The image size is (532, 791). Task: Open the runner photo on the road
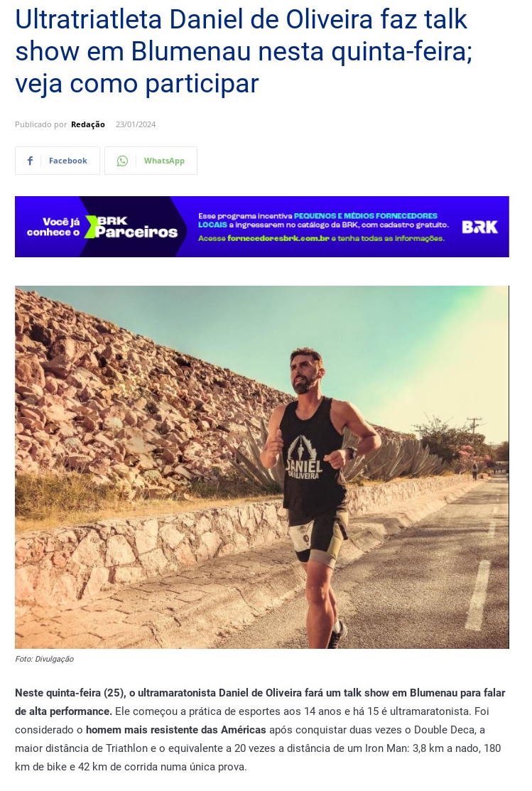point(261,467)
